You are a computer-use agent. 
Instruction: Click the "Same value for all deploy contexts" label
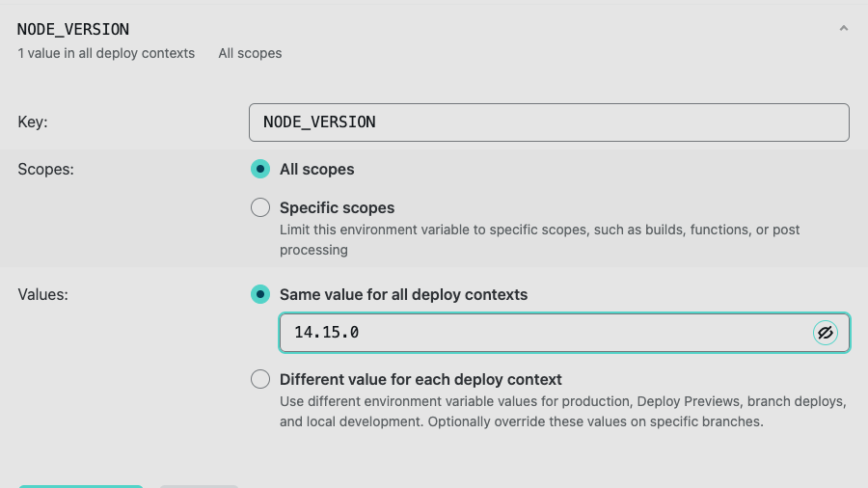point(403,294)
